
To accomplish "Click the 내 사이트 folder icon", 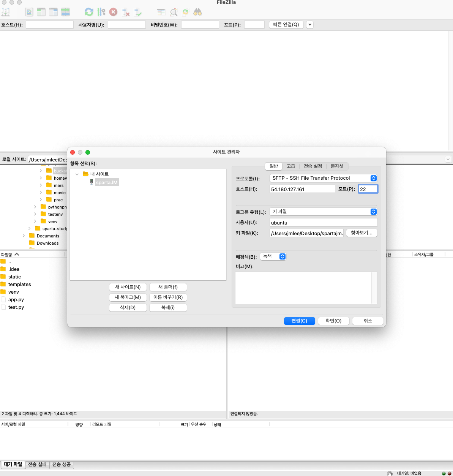I will [x=85, y=174].
